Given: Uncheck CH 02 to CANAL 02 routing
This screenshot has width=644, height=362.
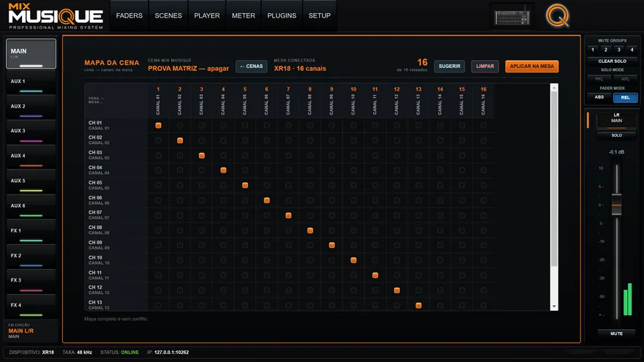Looking at the screenshot, I should pos(180,140).
